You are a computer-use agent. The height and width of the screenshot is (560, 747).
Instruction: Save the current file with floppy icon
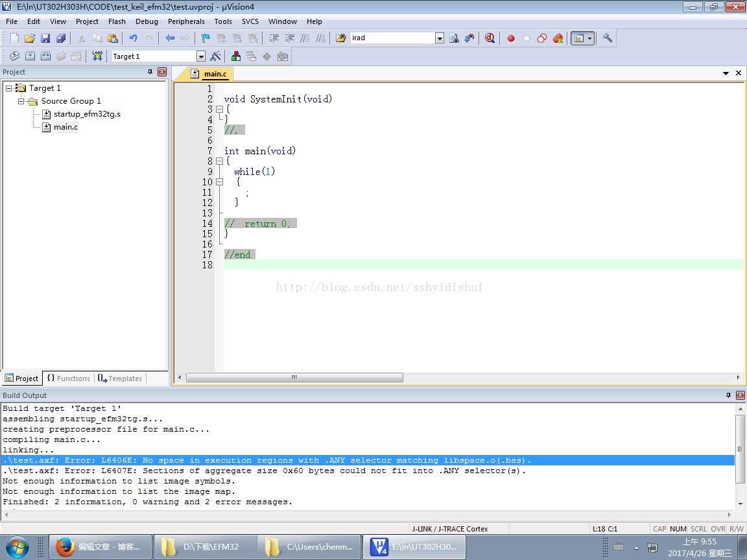45,38
